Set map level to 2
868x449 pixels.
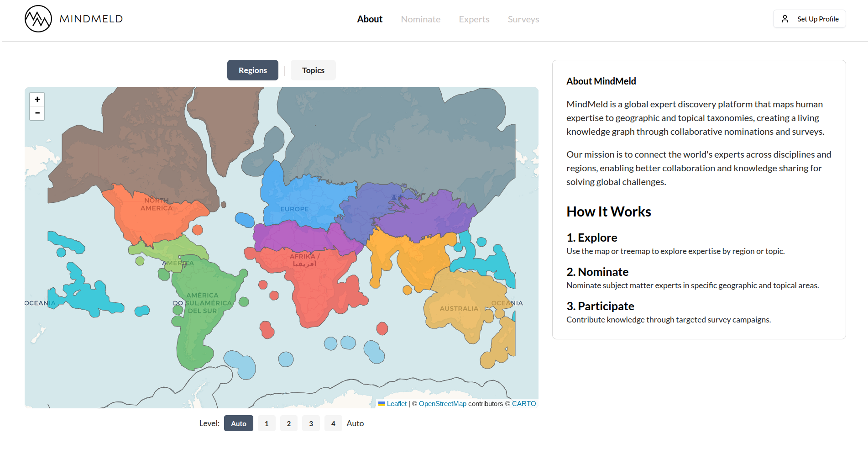point(289,423)
